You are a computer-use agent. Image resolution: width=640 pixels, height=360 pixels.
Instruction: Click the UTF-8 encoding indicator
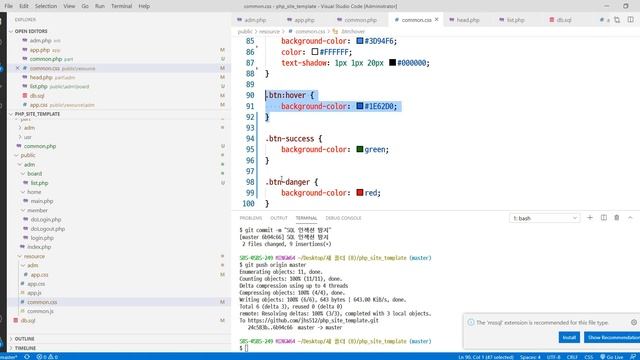553,357
